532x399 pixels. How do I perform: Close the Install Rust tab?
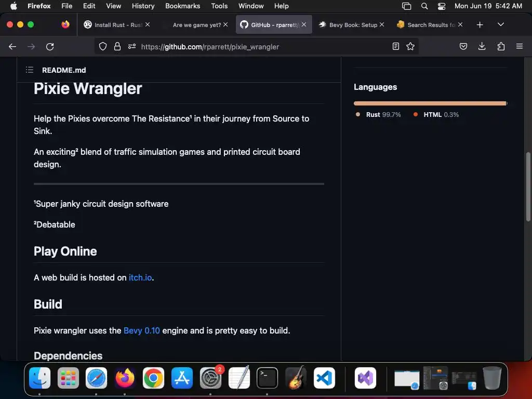click(148, 24)
